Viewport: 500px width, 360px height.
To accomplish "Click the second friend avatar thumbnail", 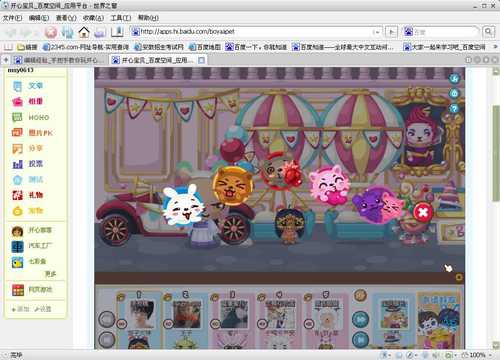I will click(x=187, y=314).
